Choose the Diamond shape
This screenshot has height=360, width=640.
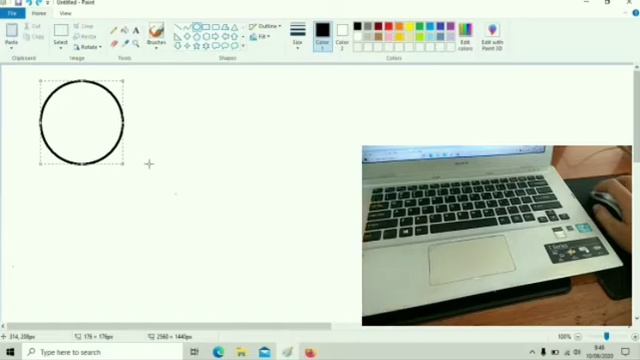pos(187,37)
